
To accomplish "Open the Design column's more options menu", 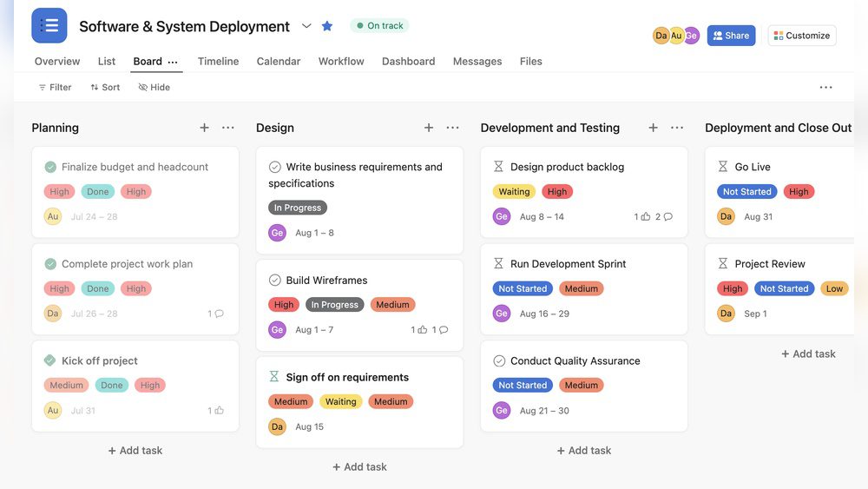I will tap(452, 128).
